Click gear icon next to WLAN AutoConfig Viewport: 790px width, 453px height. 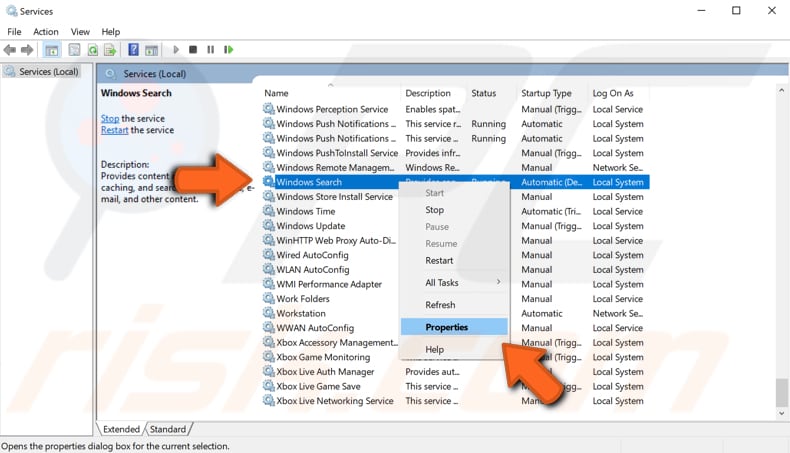(269, 270)
